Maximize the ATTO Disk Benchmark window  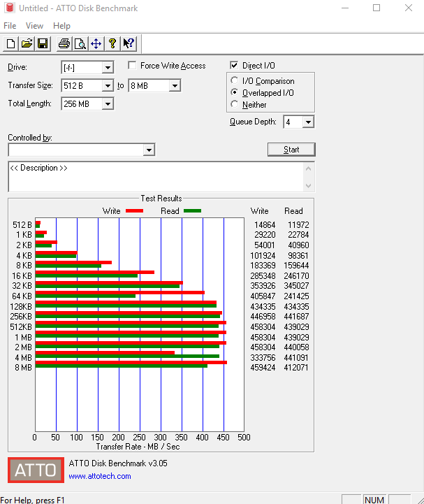click(377, 8)
